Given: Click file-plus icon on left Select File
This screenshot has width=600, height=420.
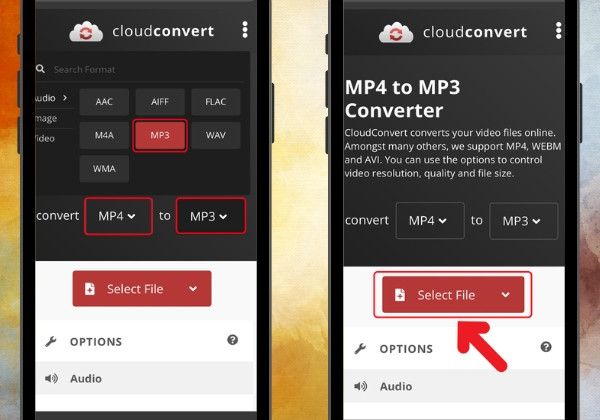Looking at the screenshot, I should tap(90, 289).
